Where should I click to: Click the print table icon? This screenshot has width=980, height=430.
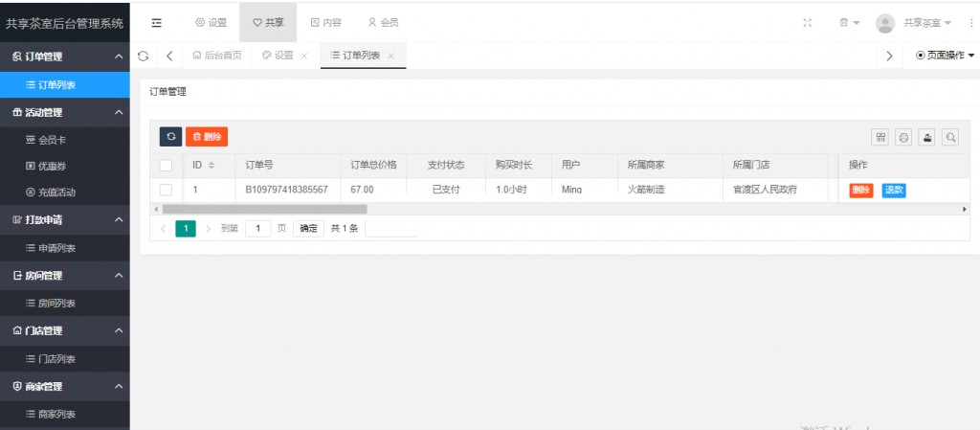[903, 138]
